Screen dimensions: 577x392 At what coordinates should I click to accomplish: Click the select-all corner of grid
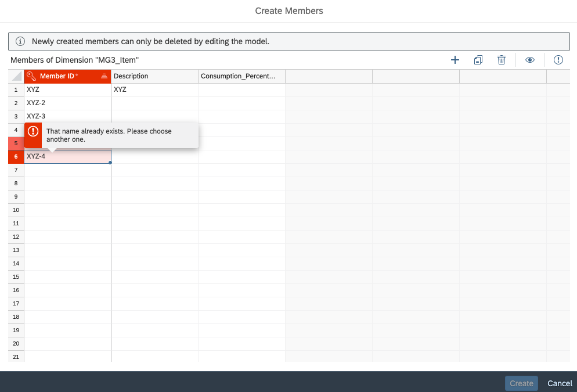coord(16,76)
